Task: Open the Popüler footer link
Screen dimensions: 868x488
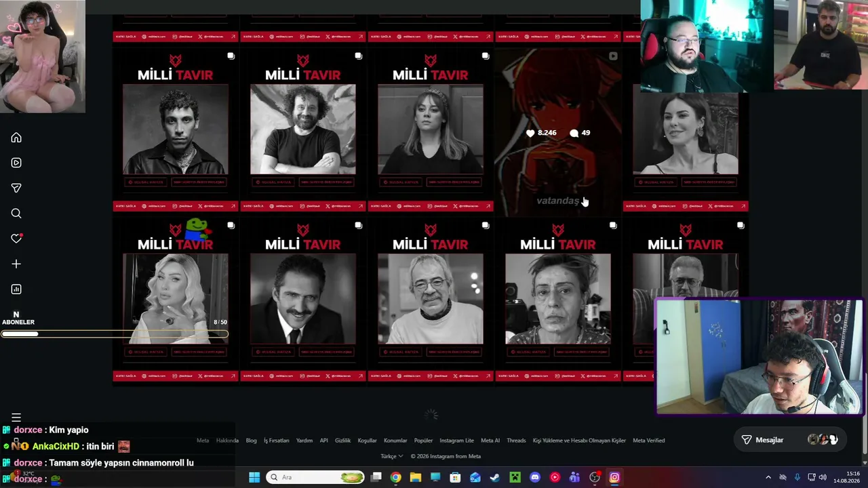Action: (423, 441)
